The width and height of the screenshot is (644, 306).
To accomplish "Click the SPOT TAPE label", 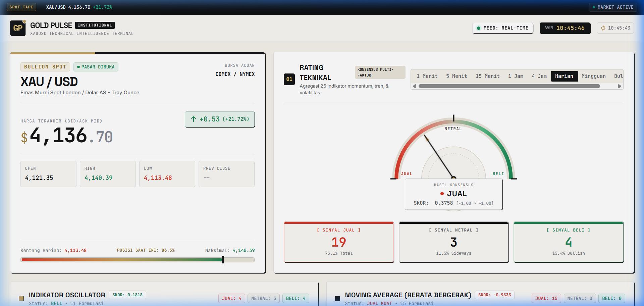I will pos(21,7).
